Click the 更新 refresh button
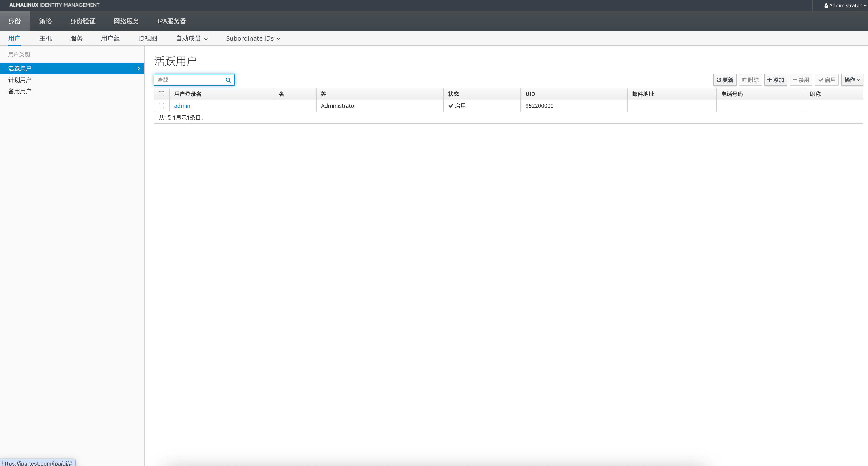868x466 pixels. tap(724, 80)
